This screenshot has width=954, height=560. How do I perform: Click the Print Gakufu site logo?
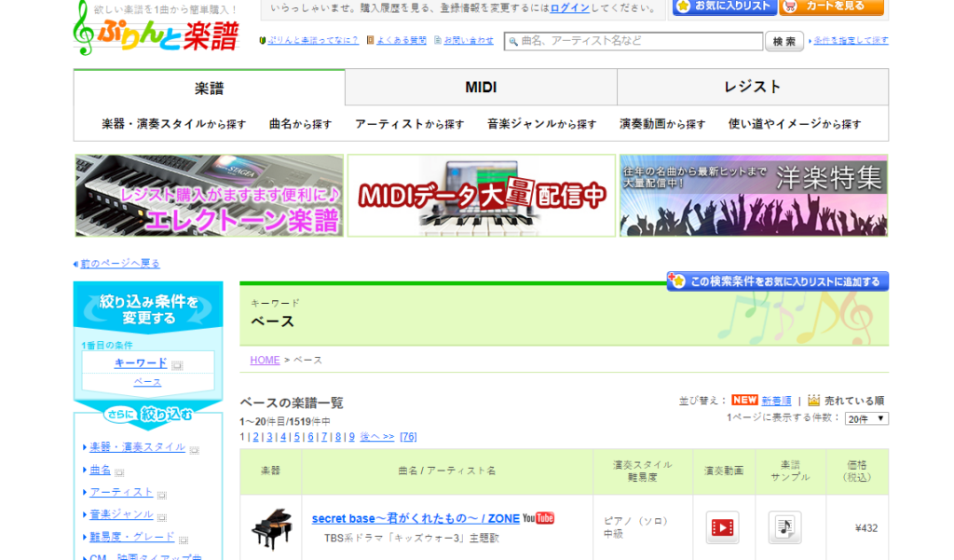pos(157,28)
